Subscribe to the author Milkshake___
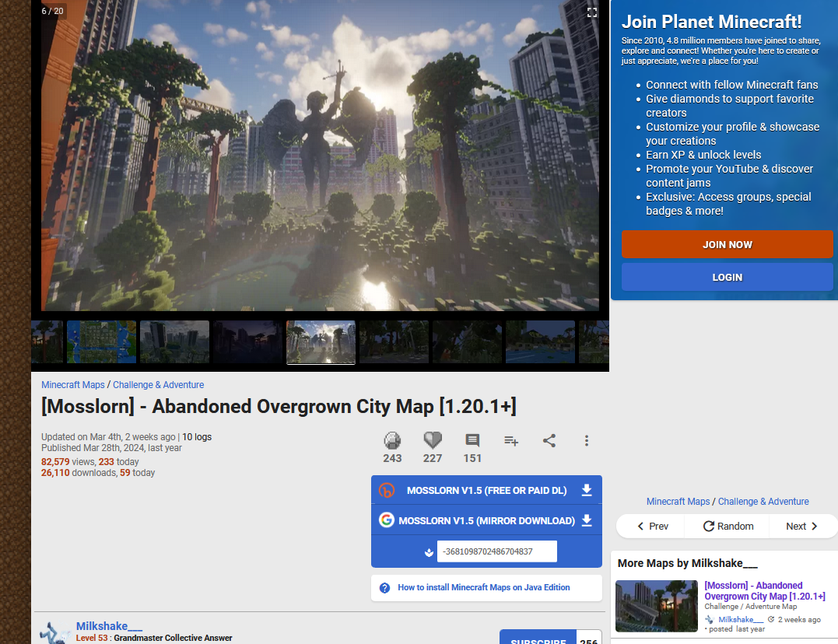The height and width of the screenshot is (644, 838). [x=538, y=638]
